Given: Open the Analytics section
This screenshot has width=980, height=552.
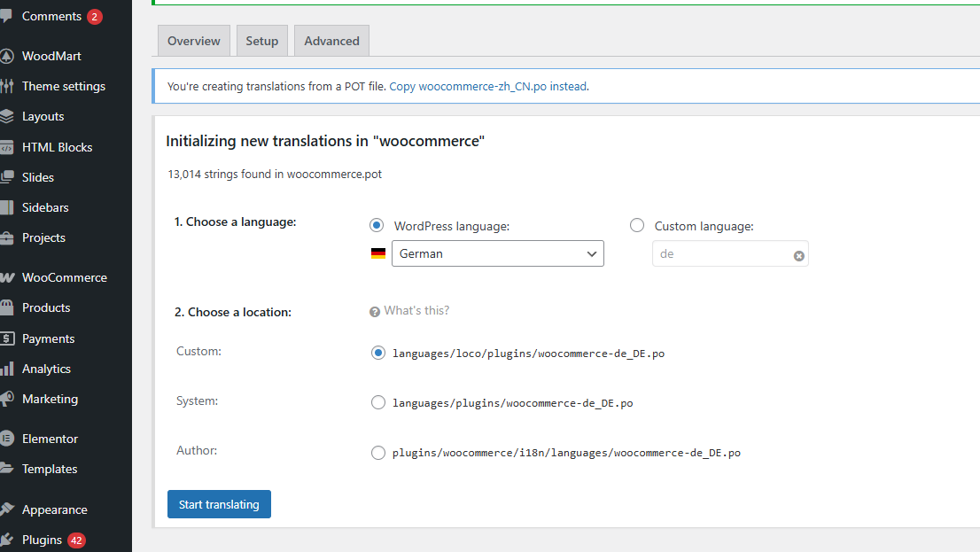Looking at the screenshot, I should tap(48, 368).
